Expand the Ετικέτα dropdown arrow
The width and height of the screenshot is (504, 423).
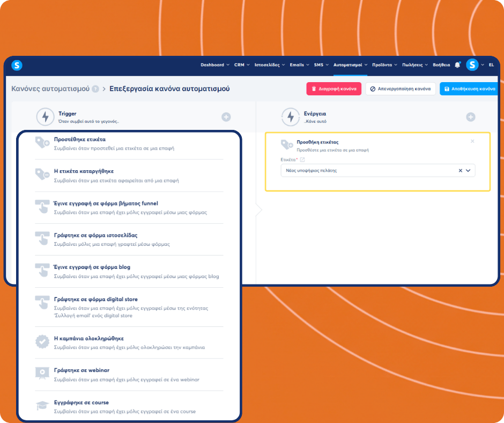(x=468, y=171)
